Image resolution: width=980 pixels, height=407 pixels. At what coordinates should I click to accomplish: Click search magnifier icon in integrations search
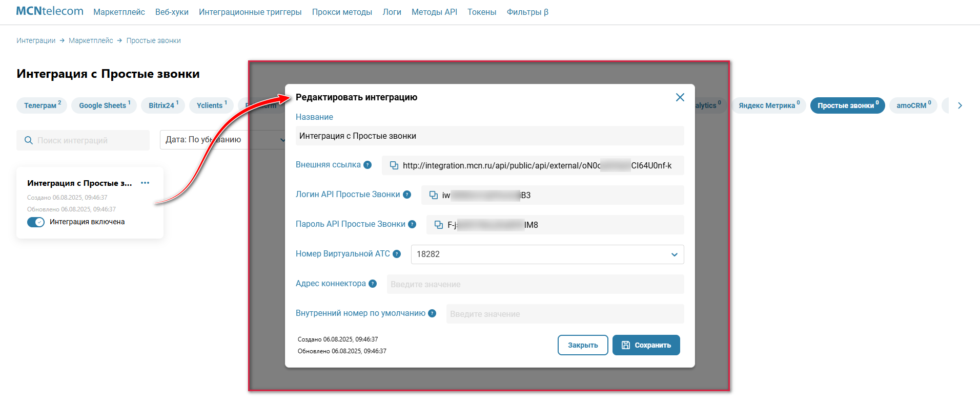29,140
